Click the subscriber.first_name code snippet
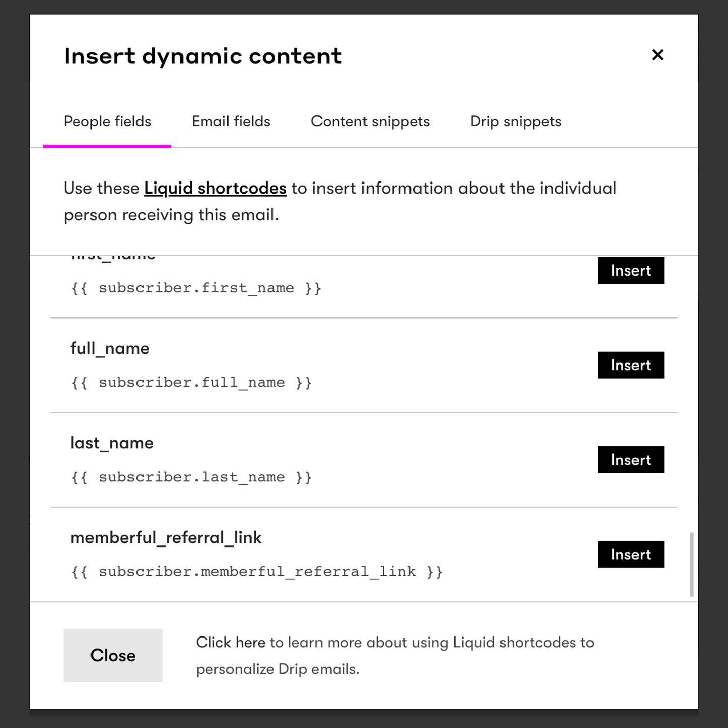The height and width of the screenshot is (728, 728). (196, 288)
